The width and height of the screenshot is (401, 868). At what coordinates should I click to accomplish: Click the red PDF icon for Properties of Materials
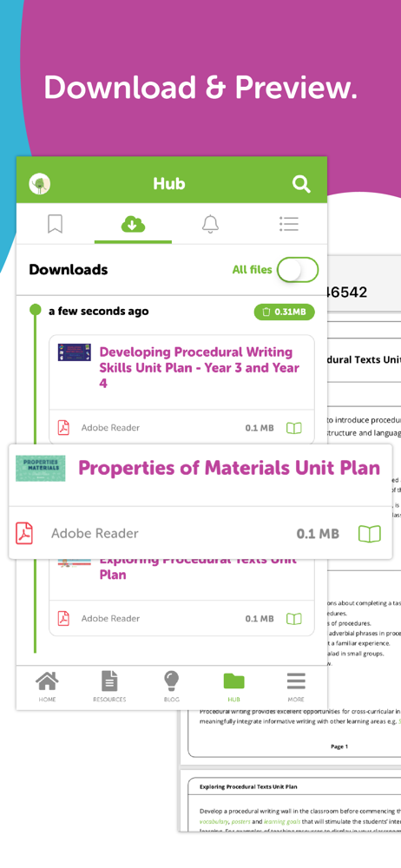(23, 534)
